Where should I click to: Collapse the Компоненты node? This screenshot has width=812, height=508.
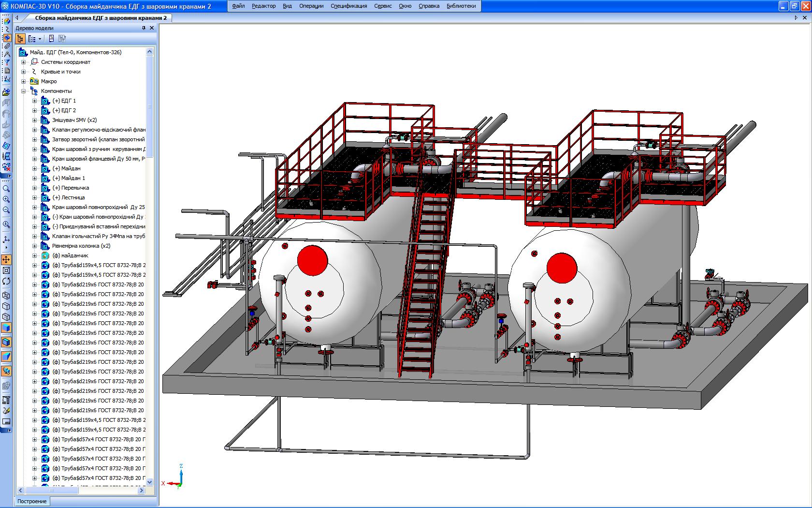(23, 91)
